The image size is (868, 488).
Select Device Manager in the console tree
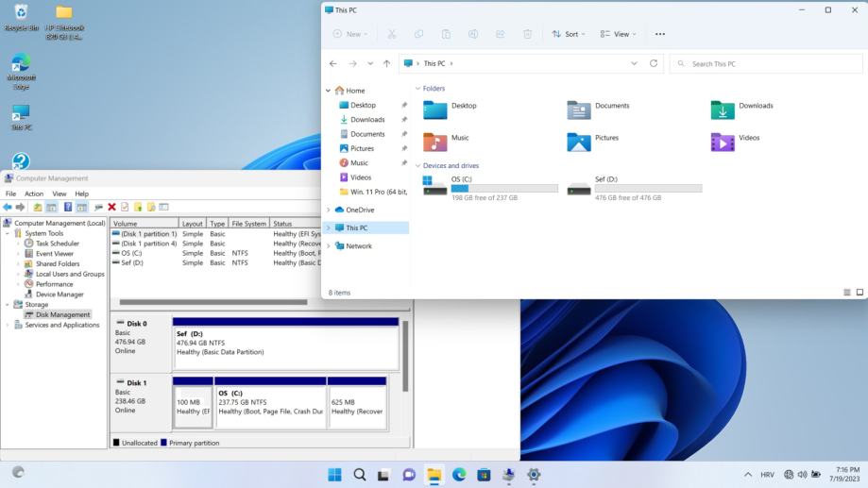(60, 294)
